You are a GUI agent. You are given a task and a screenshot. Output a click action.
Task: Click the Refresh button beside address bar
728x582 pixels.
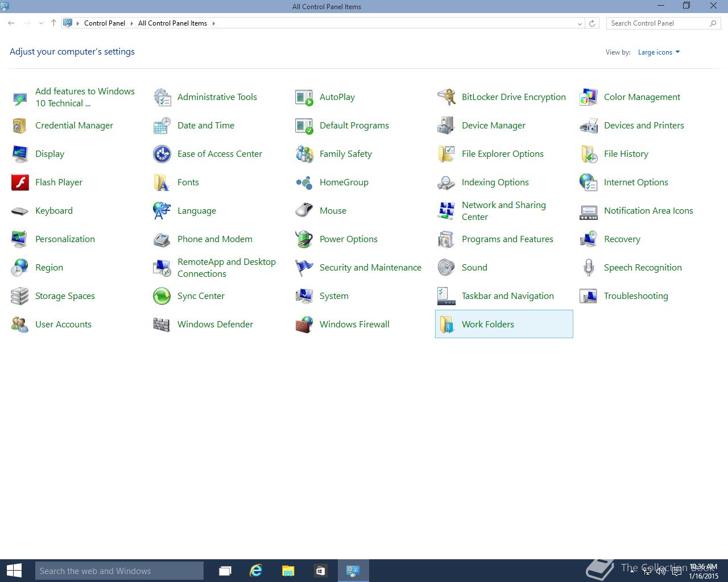592,23
